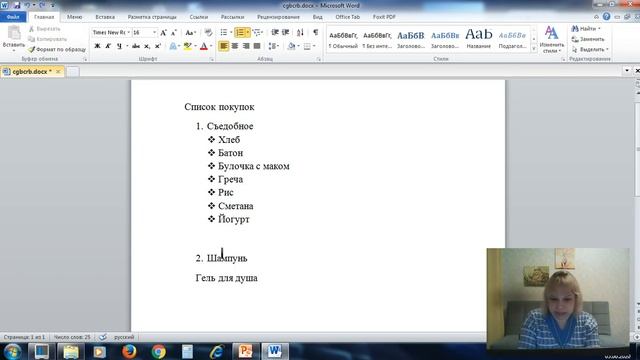Click Формат по образцу
Screen dimensions: 640x360
click(57, 49)
